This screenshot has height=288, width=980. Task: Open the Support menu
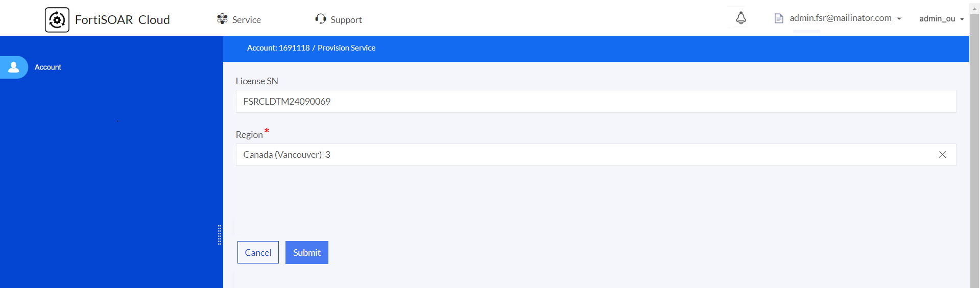[x=339, y=19]
